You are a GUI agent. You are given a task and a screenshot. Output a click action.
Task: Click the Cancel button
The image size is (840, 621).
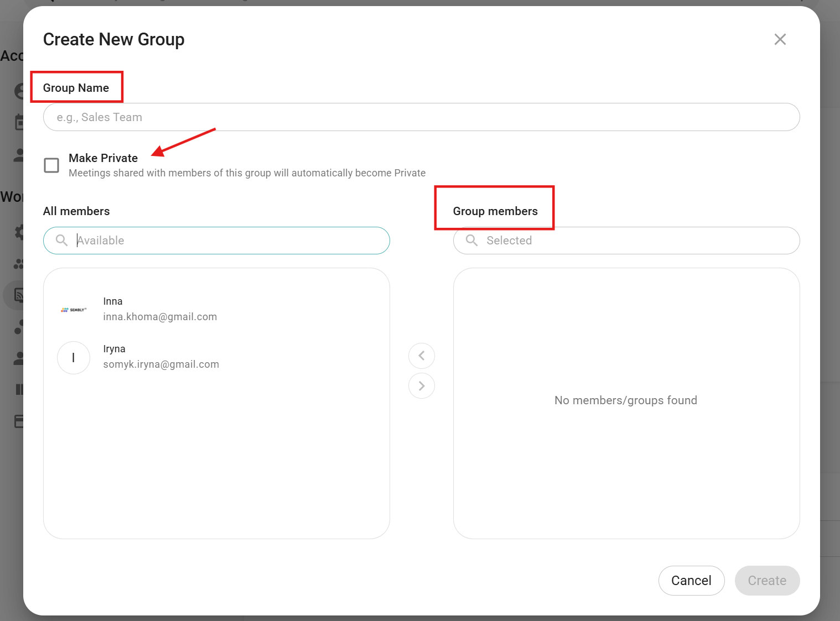pyautogui.click(x=691, y=581)
